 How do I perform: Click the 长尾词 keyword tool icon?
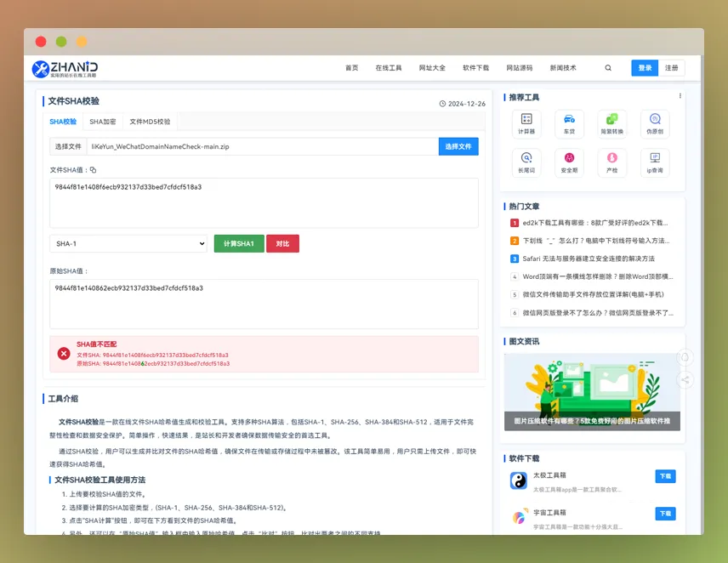[526, 162]
